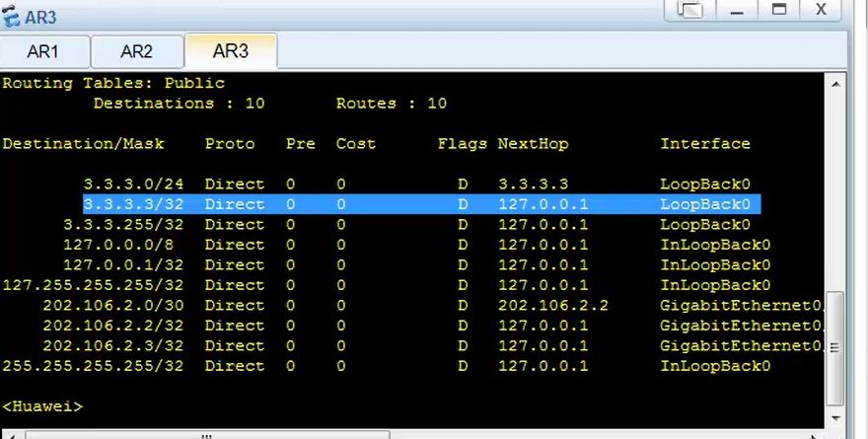Screen dimensions: 868x439
Task: Click the Routes : 10 text
Action: coord(392,103)
